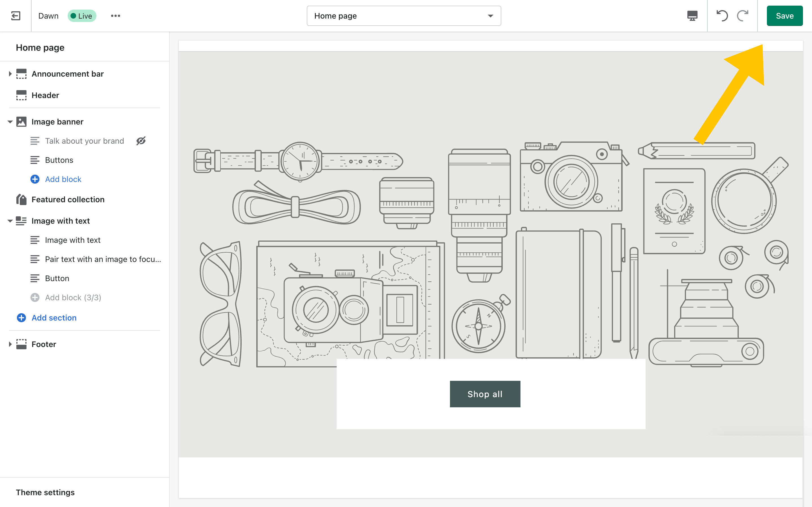Click the Save button in toolbar

(785, 15)
